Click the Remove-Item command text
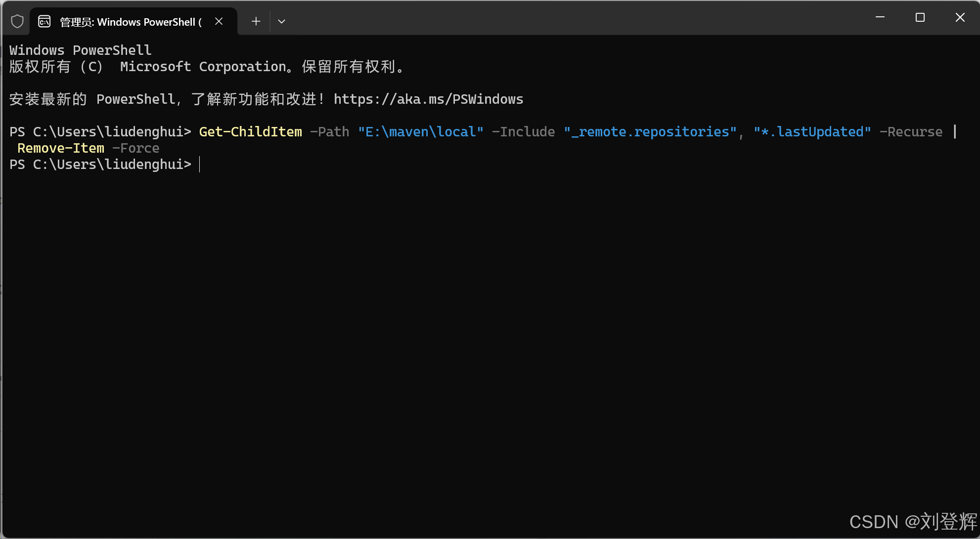980x539 pixels. coord(61,148)
